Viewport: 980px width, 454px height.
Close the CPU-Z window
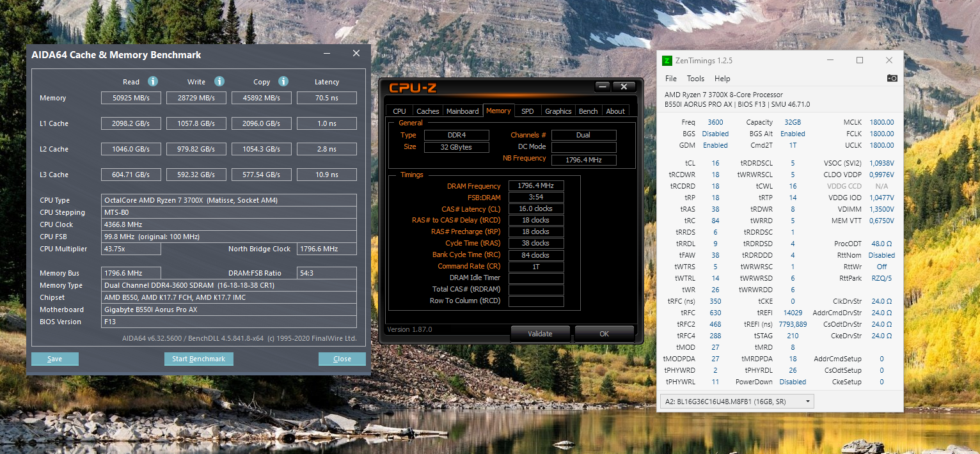pyautogui.click(x=624, y=86)
